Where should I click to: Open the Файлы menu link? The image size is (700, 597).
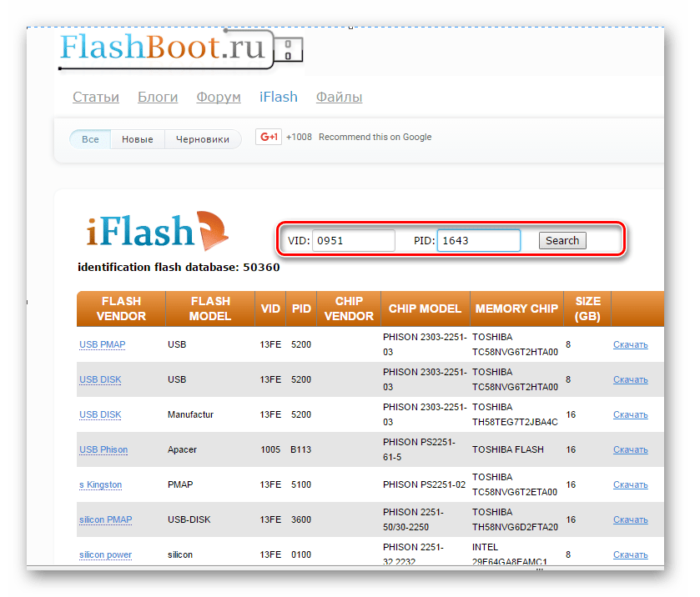[339, 97]
